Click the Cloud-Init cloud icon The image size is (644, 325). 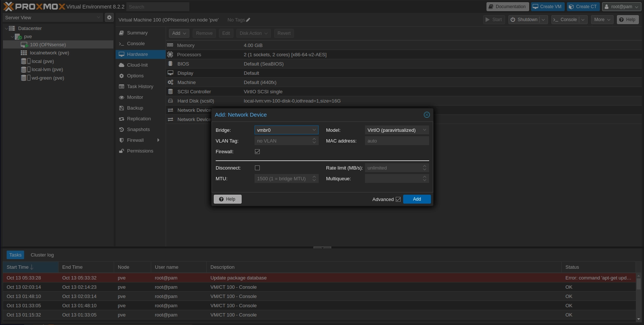(x=122, y=65)
